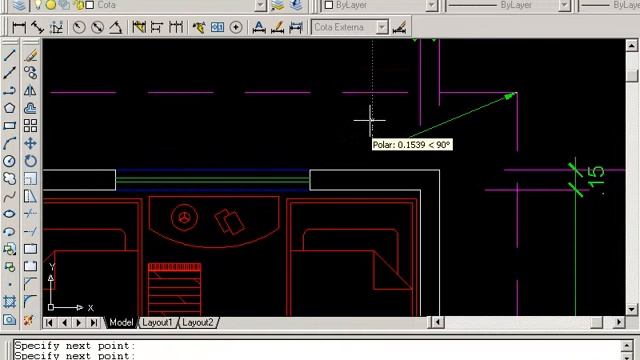This screenshot has height=360, width=640.
Task: Select the Ellipse Arc tool
Action: pyautogui.click(x=9, y=231)
